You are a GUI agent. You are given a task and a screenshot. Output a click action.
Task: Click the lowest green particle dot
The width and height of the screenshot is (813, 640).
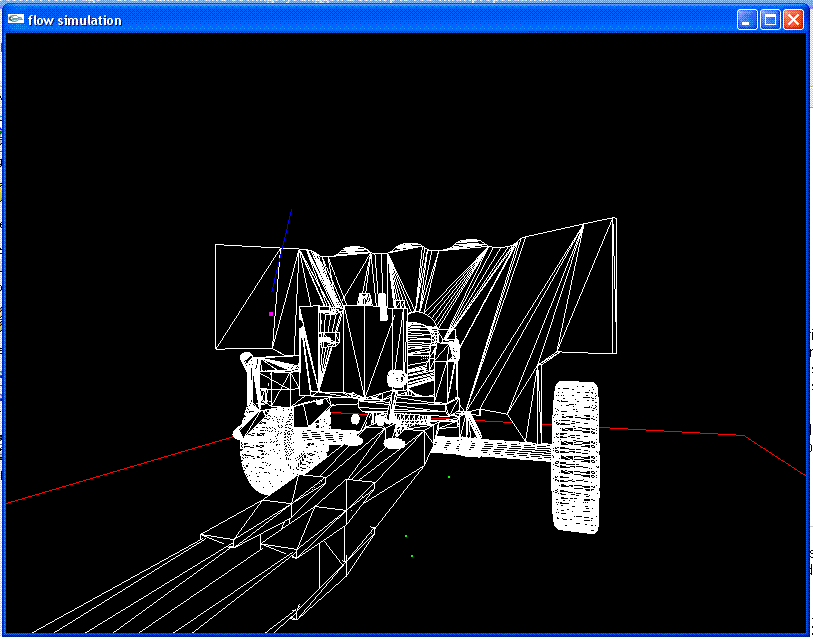pos(412,556)
